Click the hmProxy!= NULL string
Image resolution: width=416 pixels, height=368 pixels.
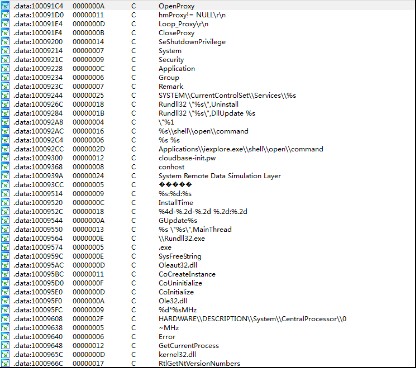[192, 15]
